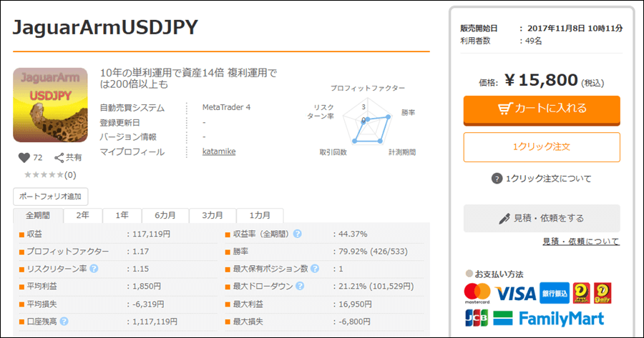Click the 見積・依頼をする button
Image resolution: width=644 pixels, height=338 pixels.
[542, 218]
